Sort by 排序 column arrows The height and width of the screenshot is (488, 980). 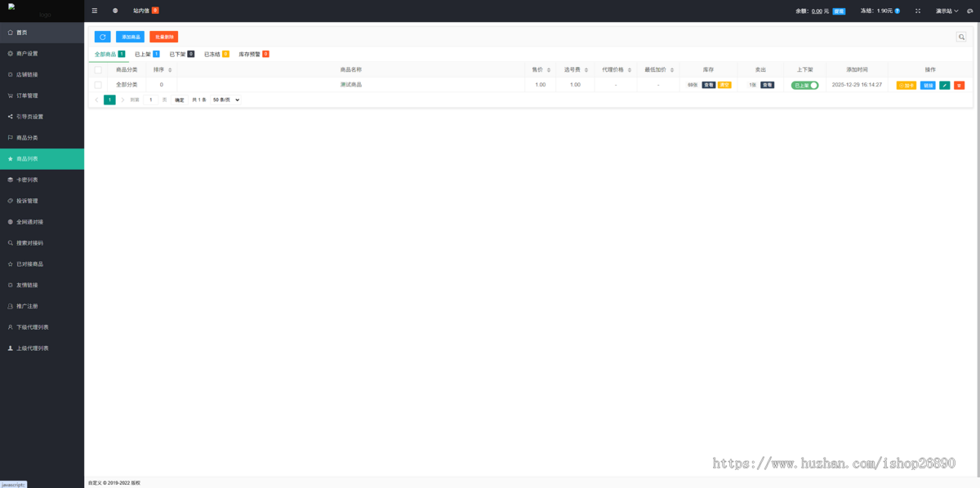coord(170,70)
